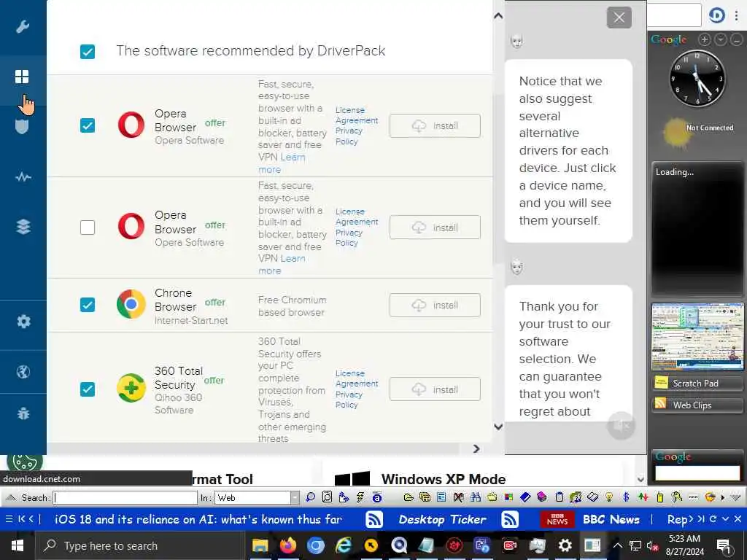This screenshot has width=747, height=560.
Task: Refresh the Desktop Ticker feeds
Action: coord(713,519)
